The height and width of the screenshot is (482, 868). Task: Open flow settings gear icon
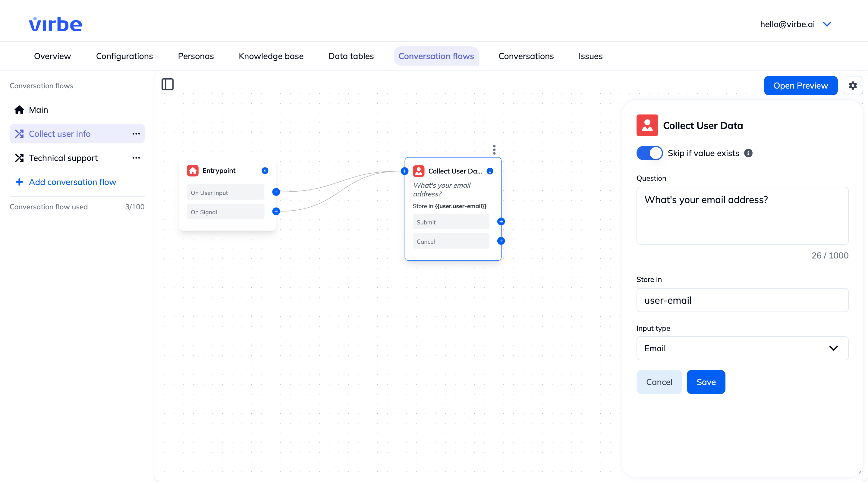pos(853,86)
